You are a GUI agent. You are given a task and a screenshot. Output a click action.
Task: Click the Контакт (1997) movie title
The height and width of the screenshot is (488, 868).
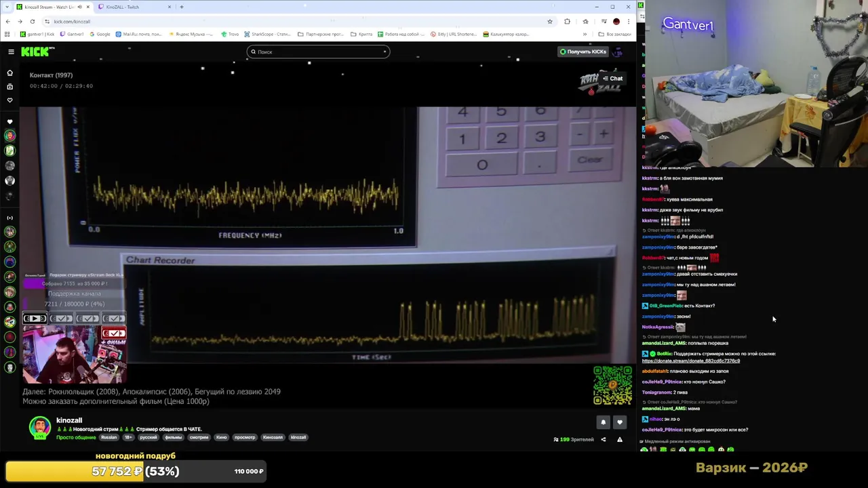click(x=51, y=75)
